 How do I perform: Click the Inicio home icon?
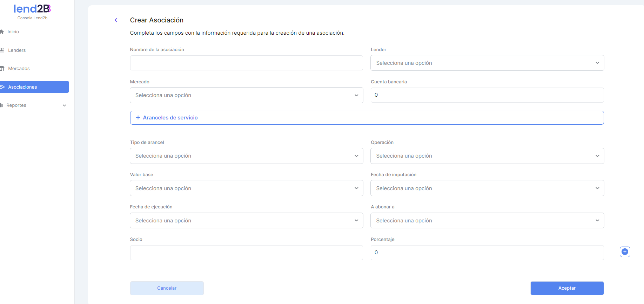coord(2,32)
